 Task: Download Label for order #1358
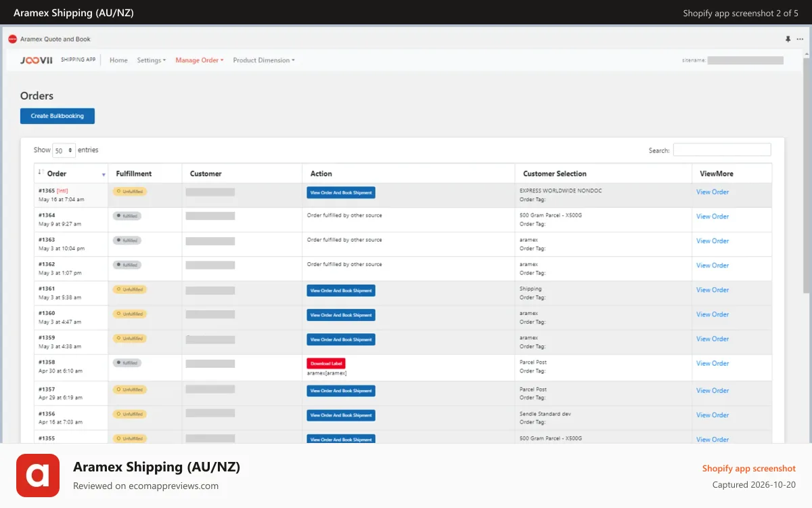(x=326, y=363)
